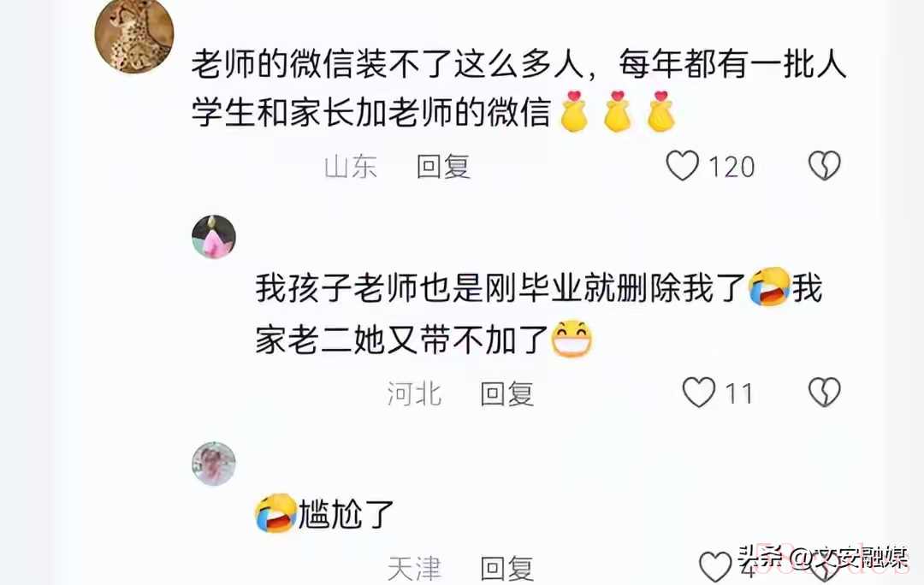Tap the 120 like count number
This screenshot has width=924, height=585.
coord(731,168)
